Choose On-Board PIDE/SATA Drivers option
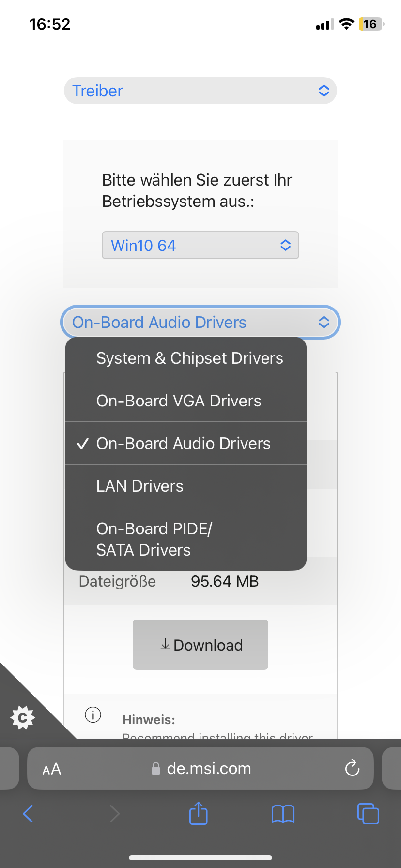 click(186, 539)
